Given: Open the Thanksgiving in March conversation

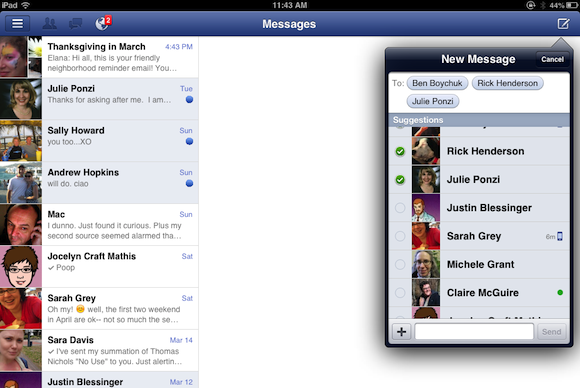Looking at the screenshot, I should (99, 57).
